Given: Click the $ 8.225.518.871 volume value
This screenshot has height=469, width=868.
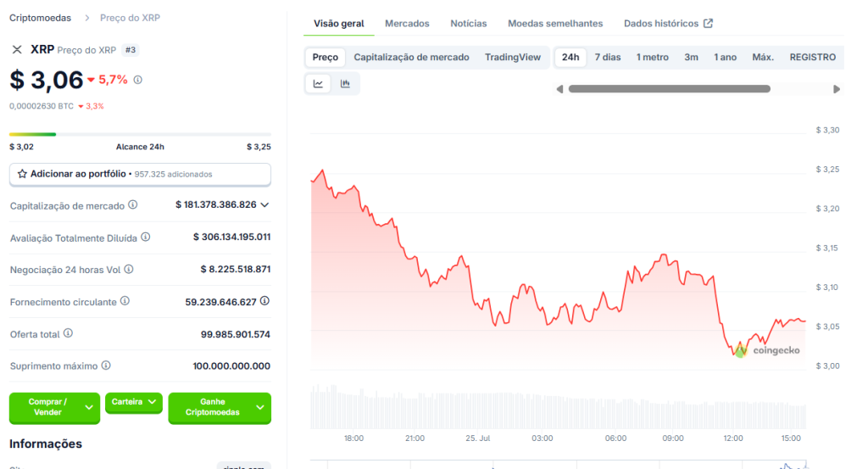Looking at the screenshot, I should [236, 269].
